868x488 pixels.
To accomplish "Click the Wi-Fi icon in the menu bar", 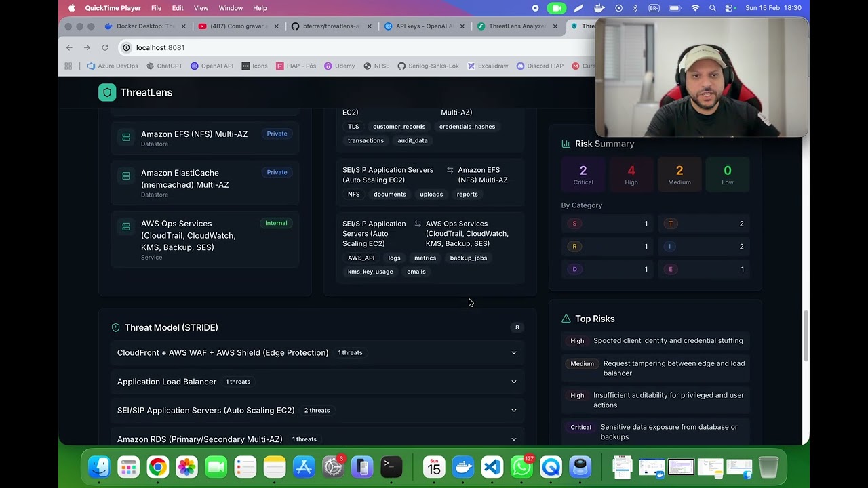I will pos(695,8).
